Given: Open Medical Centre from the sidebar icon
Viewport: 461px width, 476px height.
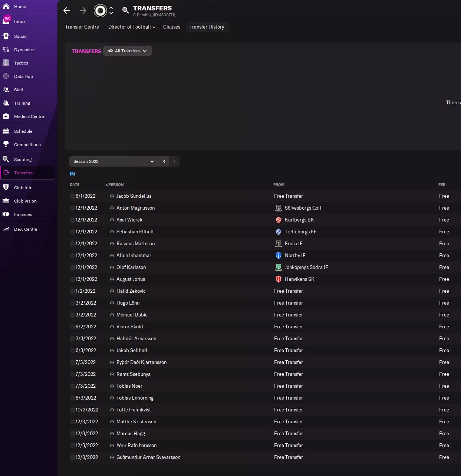Looking at the screenshot, I should 6,116.
